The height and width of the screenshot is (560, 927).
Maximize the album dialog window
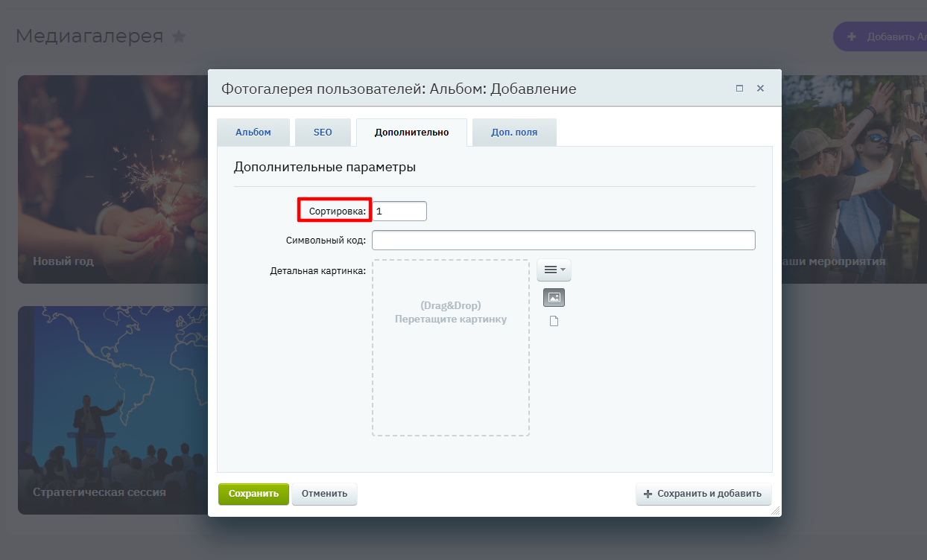pos(739,88)
